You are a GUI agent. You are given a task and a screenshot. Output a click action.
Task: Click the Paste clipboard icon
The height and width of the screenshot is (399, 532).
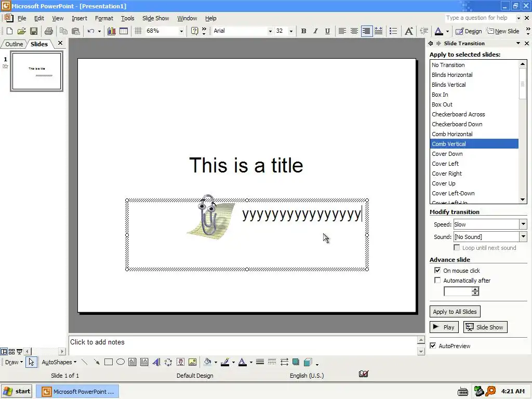[76, 31]
